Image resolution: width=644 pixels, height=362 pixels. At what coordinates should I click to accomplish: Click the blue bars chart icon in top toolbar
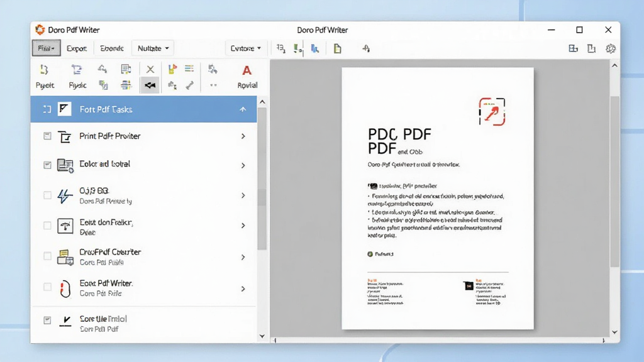point(315,48)
